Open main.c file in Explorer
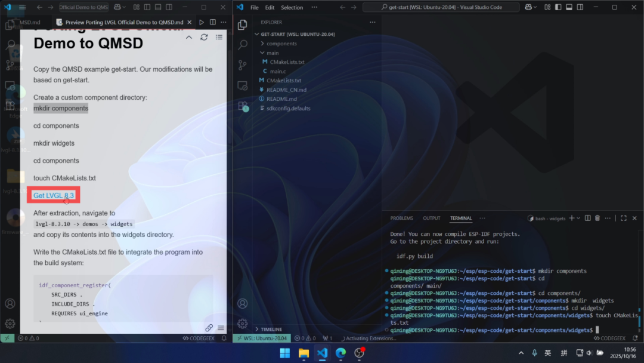This screenshot has height=363, width=644. [x=277, y=71]
